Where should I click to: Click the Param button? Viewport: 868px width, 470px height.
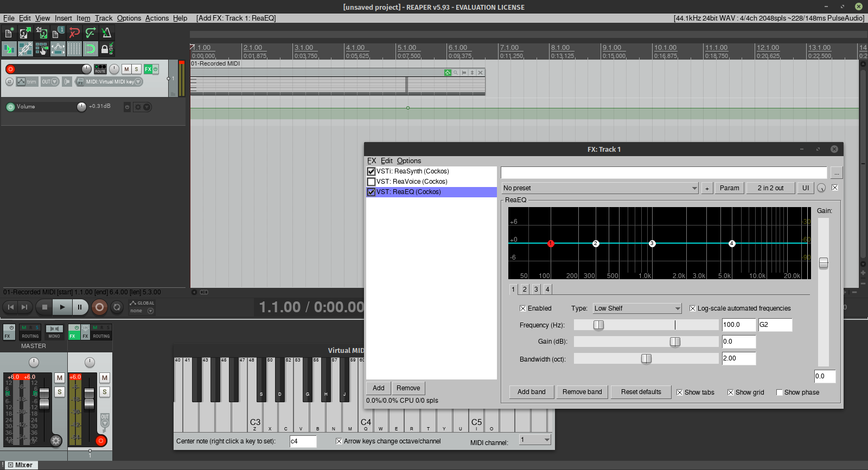tap(730, 188)
